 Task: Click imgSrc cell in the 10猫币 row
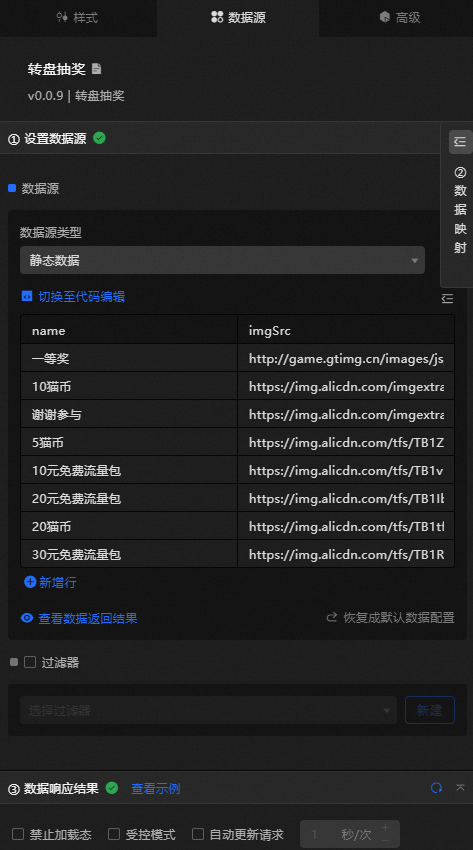click(x=346, y=387)
